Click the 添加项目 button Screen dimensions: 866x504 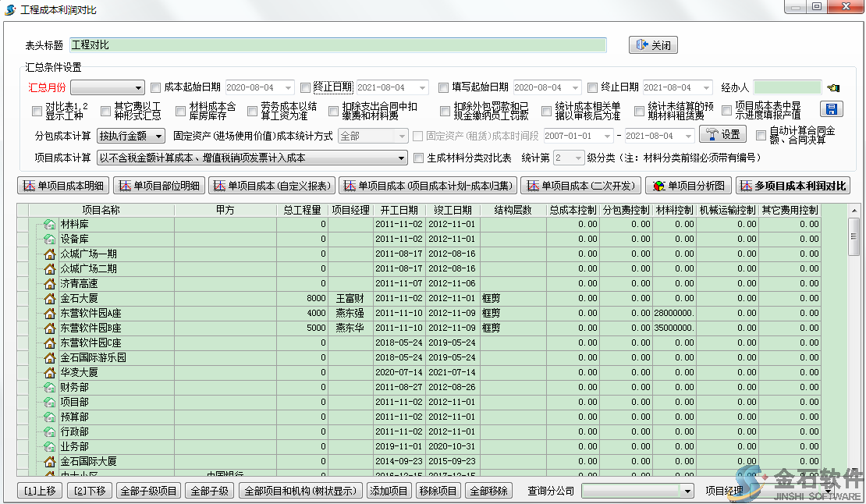[x=389, y=491]
